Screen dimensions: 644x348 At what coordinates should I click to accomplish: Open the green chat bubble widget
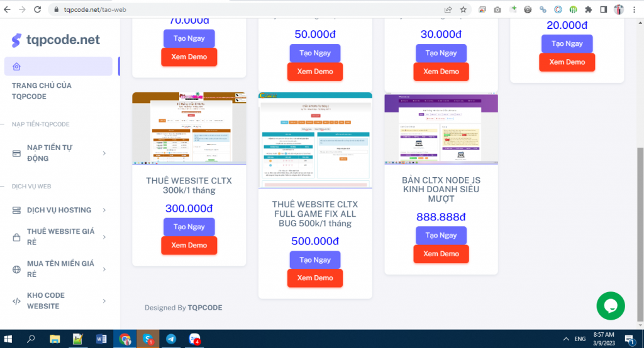click(611, 306)
